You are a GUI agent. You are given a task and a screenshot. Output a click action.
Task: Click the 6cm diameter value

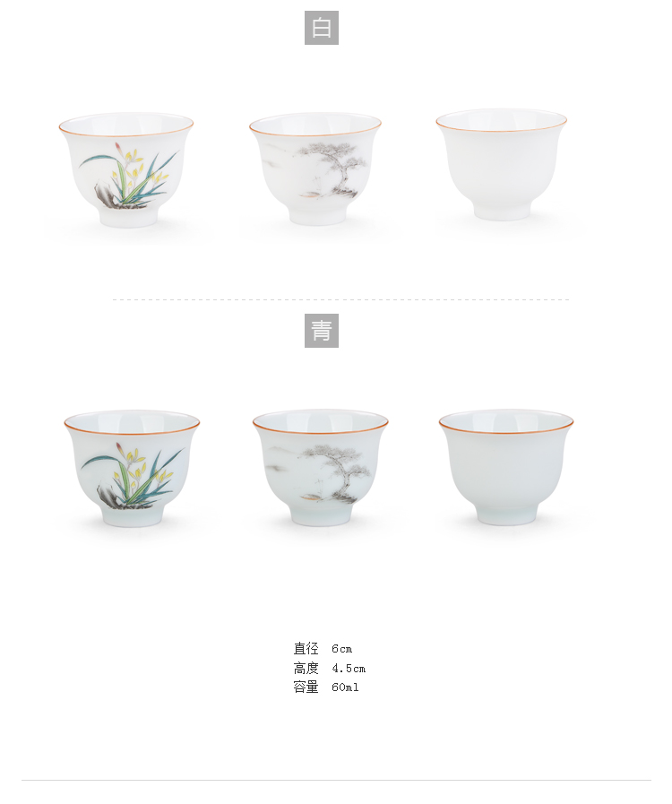(342, 649)
